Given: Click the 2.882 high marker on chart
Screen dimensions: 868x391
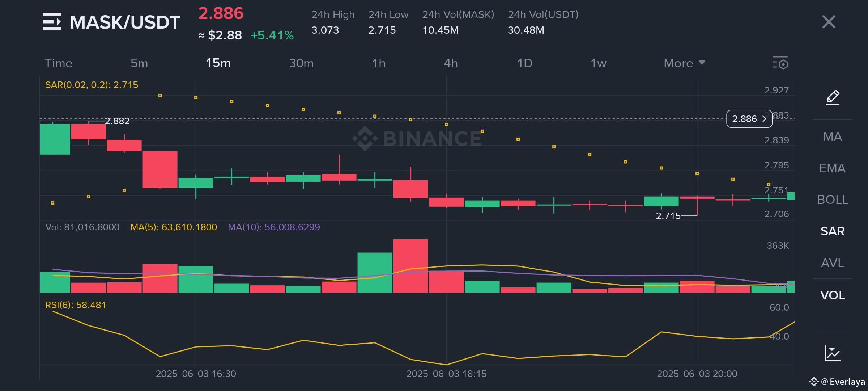Looking at the screenshot, I should click(117, 121).
